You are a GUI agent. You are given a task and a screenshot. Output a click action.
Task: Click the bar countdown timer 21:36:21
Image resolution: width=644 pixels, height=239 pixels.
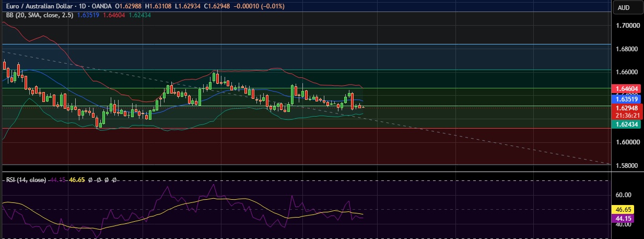pyautogui.click(x=627, y=115)
